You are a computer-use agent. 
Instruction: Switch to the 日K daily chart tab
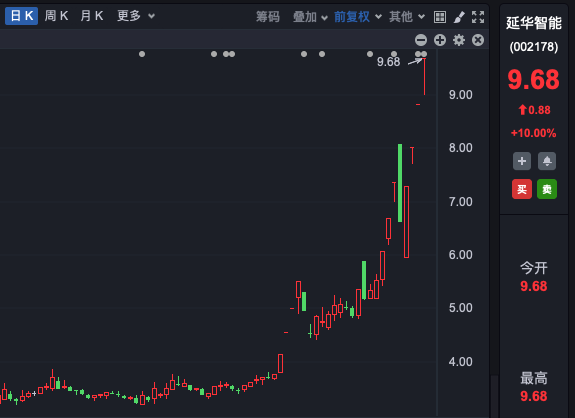tap(21, 16)
